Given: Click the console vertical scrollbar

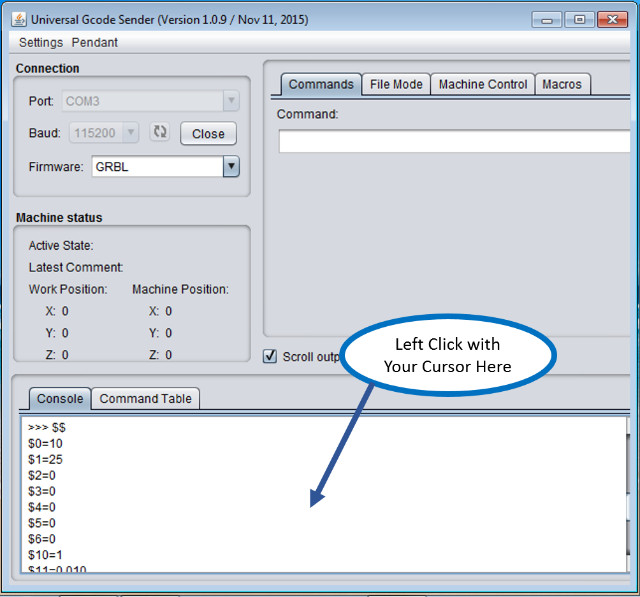Looking at the screenshot, I should pyautogui.click(x=628, y=494).
